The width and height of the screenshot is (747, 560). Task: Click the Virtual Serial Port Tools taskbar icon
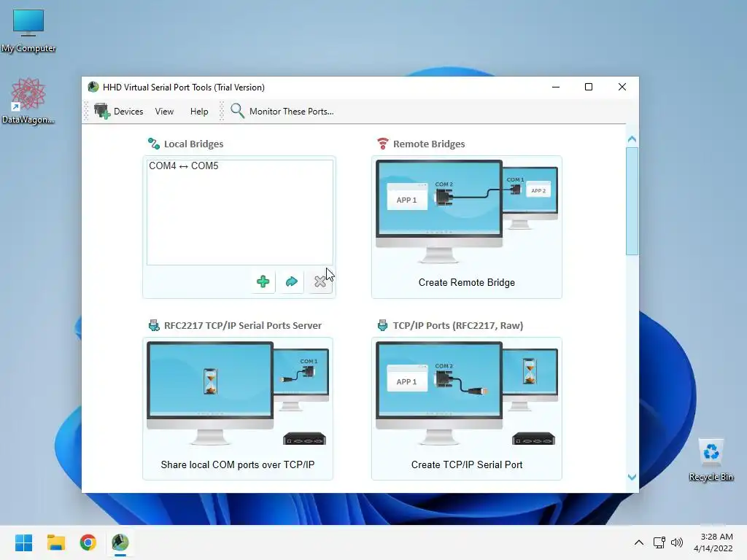(x=120, y=542)
